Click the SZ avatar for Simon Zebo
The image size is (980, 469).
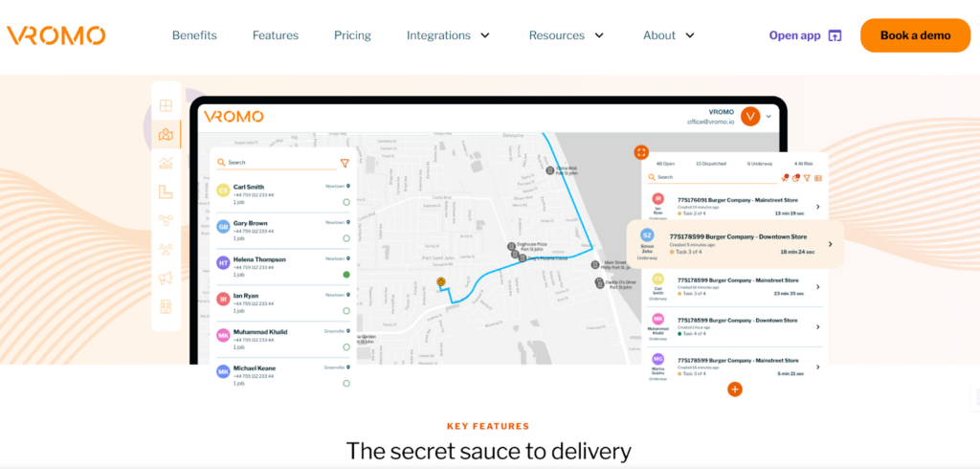point(648,235)
